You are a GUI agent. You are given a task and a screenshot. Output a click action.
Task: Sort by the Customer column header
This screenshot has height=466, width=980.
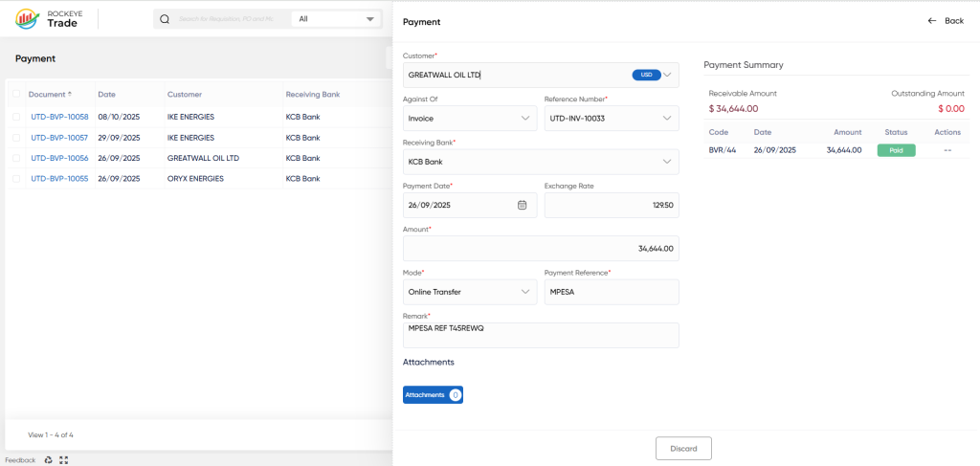point(185,95)
